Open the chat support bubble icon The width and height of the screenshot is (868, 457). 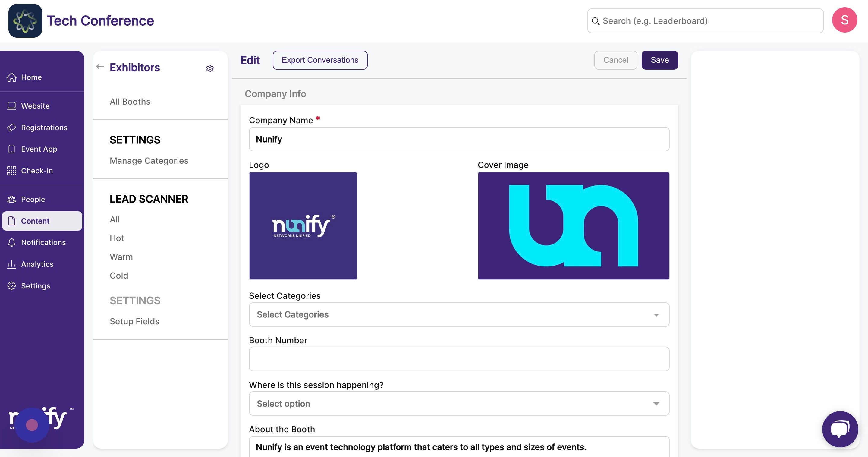tap(840, 429)
